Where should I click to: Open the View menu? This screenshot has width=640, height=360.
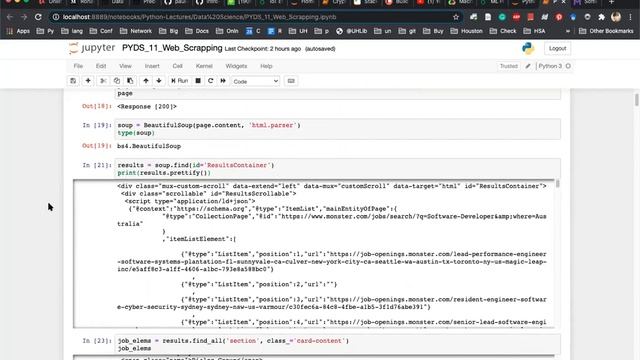125,66
